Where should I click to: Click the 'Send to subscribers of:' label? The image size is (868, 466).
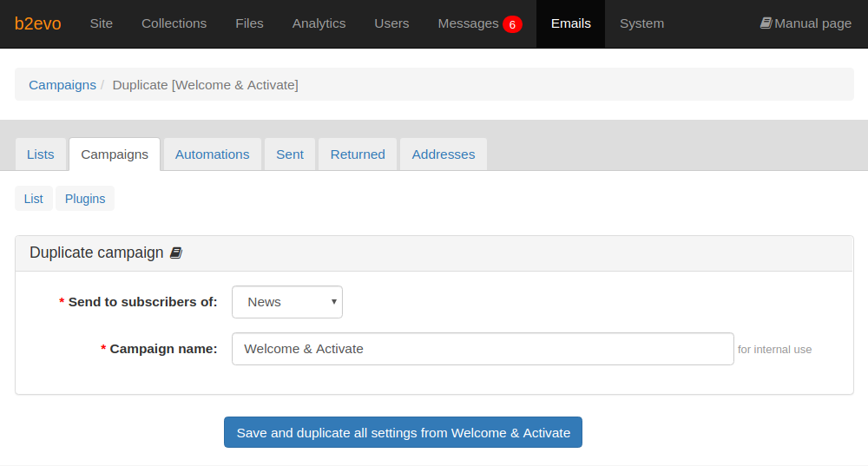143,302
